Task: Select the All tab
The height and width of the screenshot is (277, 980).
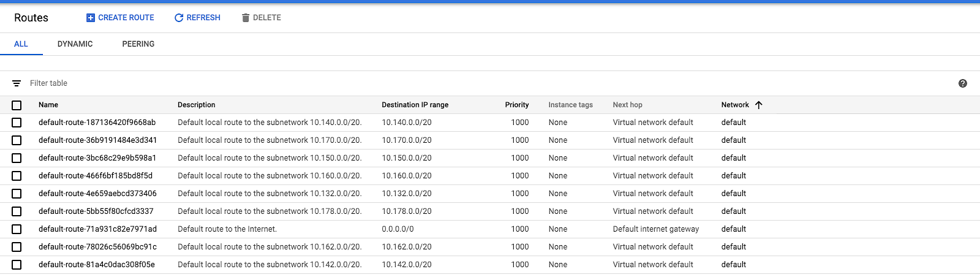Action: coord(21,44)
